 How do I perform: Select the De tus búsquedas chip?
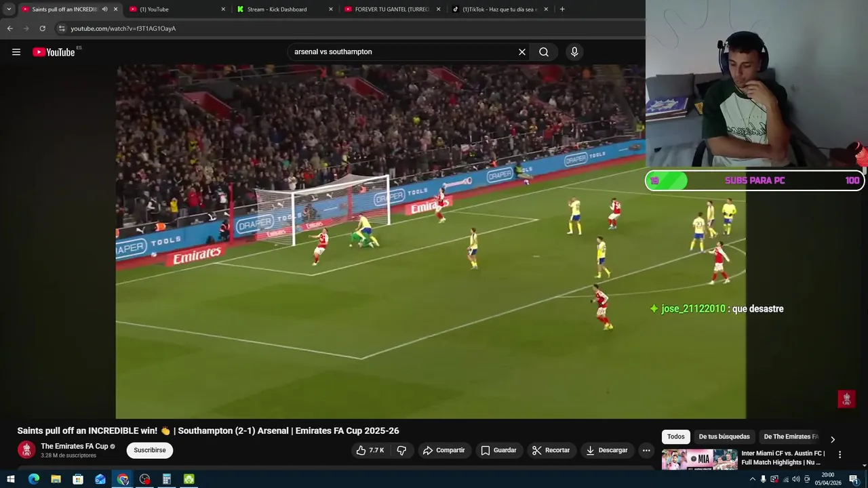click(724, 437)
